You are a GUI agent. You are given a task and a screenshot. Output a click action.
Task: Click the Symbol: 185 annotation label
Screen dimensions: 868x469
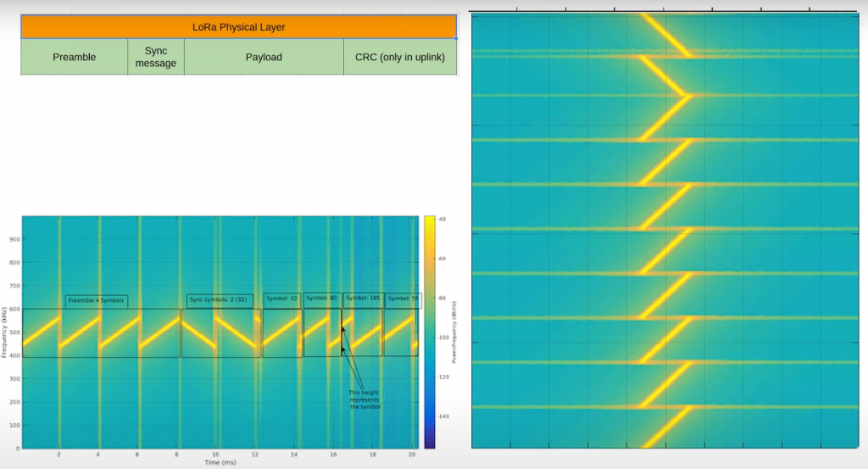363,299
